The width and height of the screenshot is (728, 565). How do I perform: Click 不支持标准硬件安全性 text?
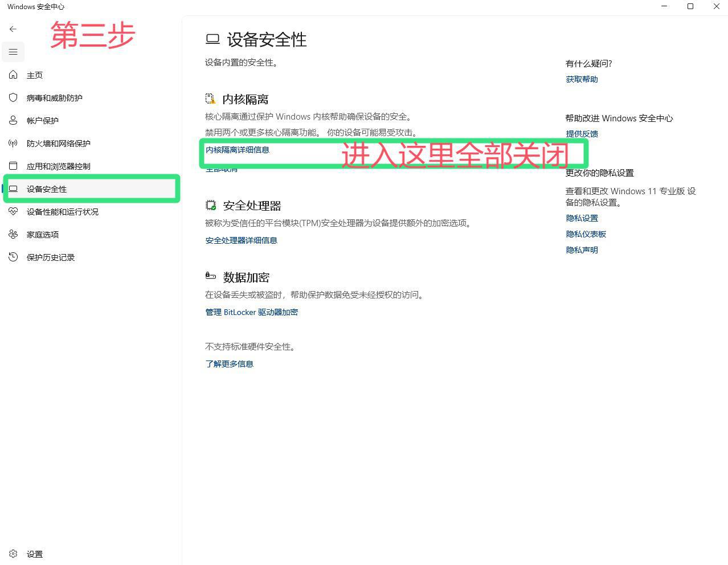pos(250,347)
